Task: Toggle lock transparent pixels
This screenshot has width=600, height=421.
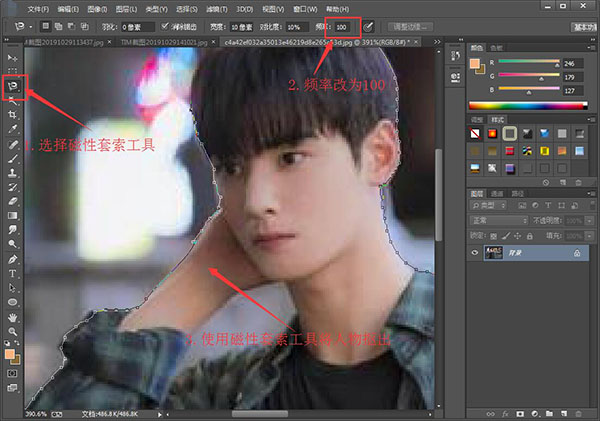Action: click(x=494, y=236)
